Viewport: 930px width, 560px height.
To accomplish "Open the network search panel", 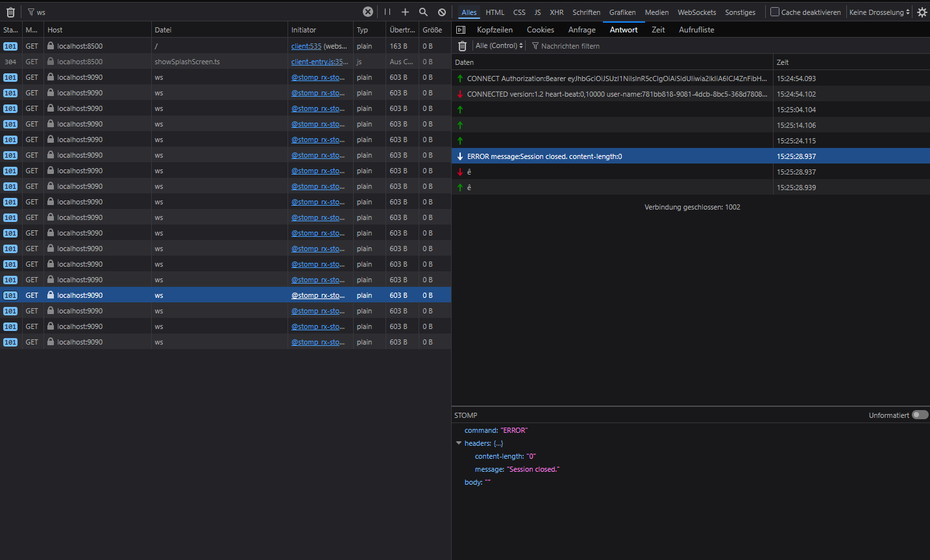I will [x=423, y=12].
